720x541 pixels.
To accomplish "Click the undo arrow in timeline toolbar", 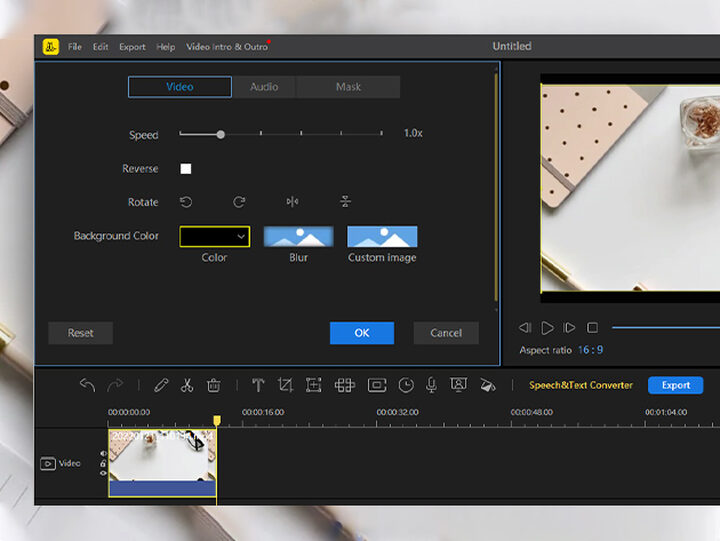I will pyautogui.click(x=87, y=385).
